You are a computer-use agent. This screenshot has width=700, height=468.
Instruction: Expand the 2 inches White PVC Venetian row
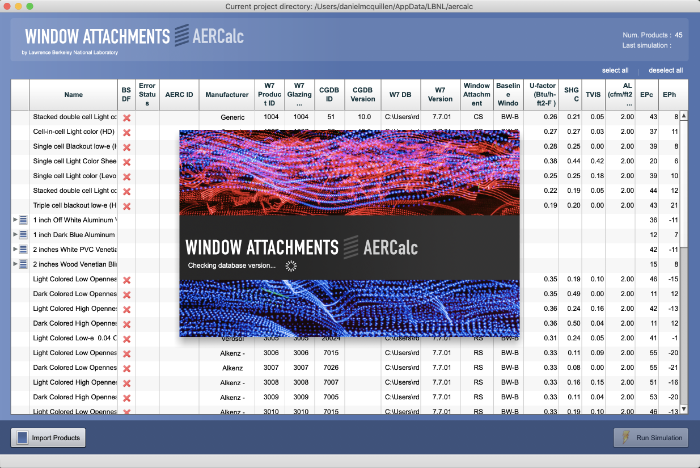(x=15, y=249)
